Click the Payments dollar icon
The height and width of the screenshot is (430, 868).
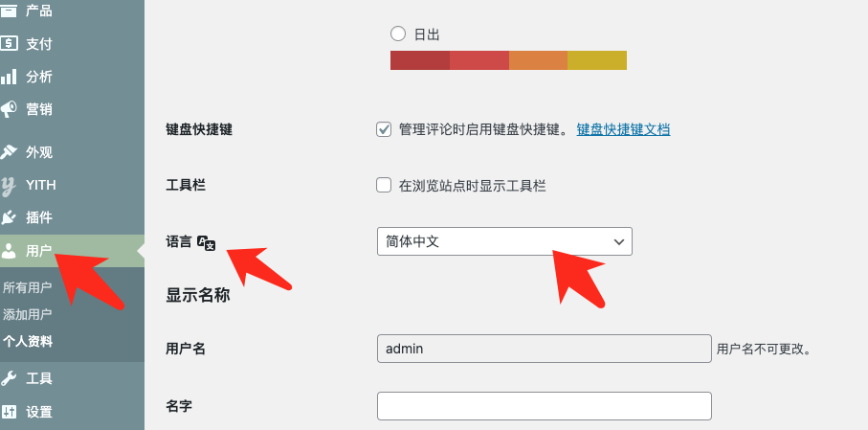click(x=9, y=43)
